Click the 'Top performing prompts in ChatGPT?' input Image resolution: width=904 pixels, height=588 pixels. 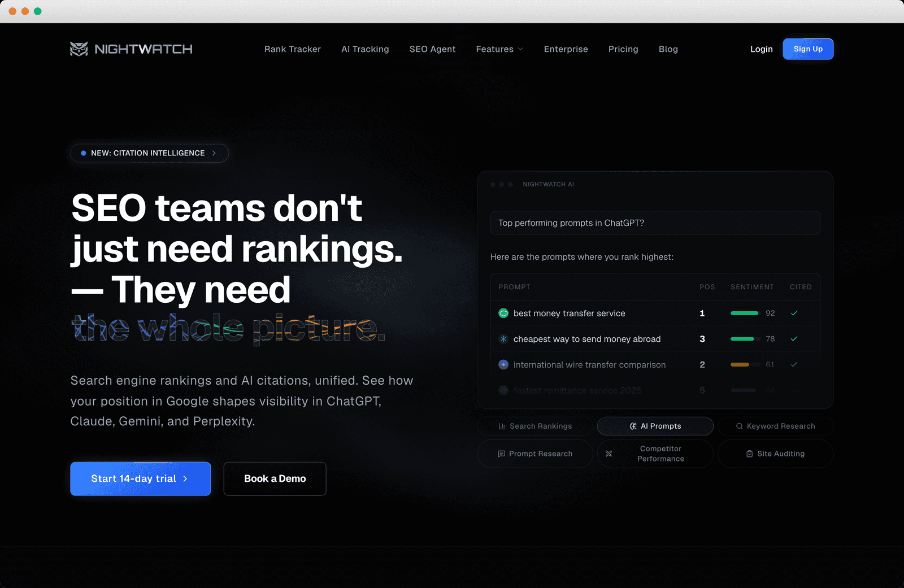(x=655, y=223)
